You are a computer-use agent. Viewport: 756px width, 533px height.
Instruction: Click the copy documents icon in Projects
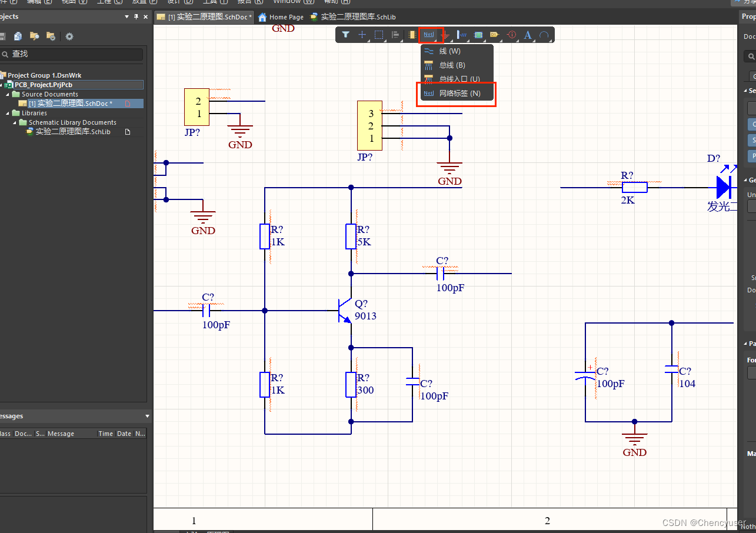[18, 36]
